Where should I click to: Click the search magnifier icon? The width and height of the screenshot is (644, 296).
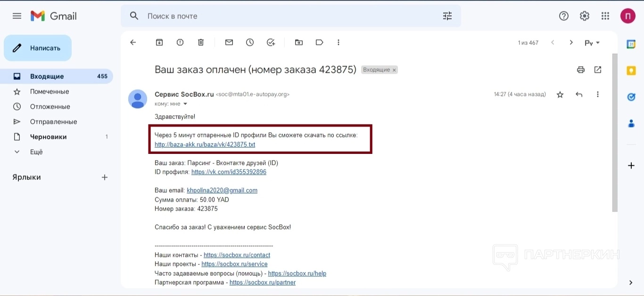tap(134, 16)
